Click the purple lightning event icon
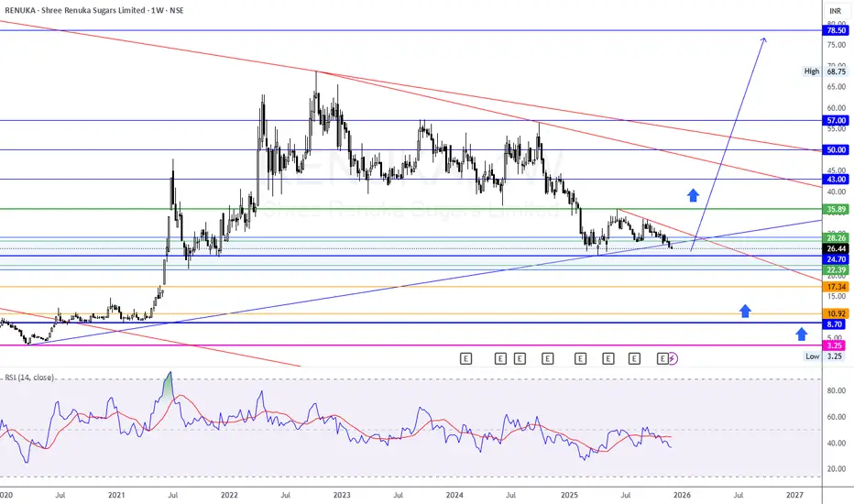 [x=673, y=358]
